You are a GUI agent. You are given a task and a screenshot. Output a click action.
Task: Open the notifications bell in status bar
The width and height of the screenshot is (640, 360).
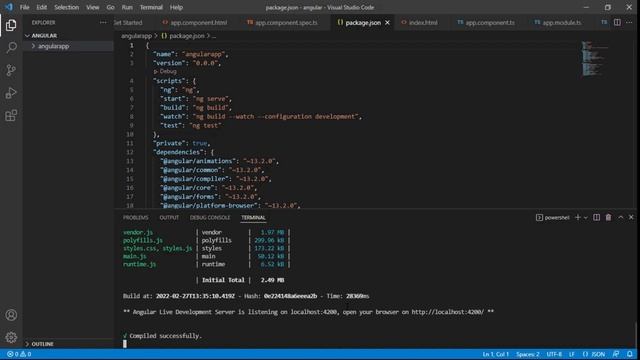coord(630,354)
